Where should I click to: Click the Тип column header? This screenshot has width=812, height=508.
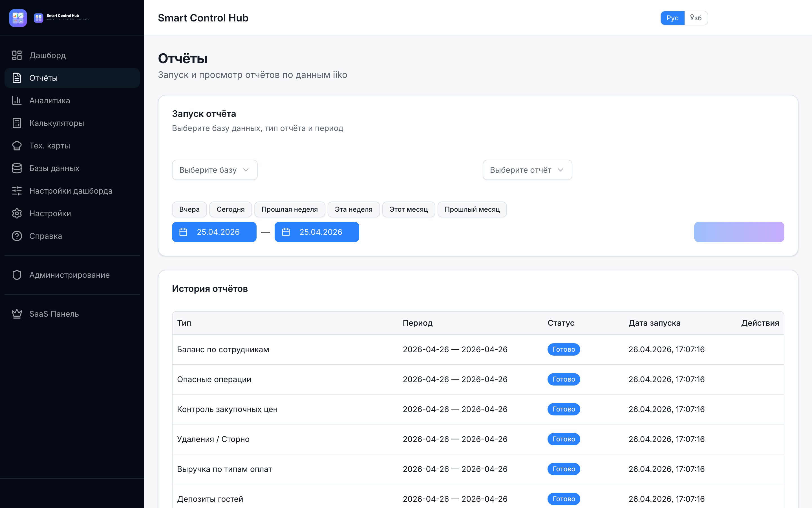[x=184, y=323]
